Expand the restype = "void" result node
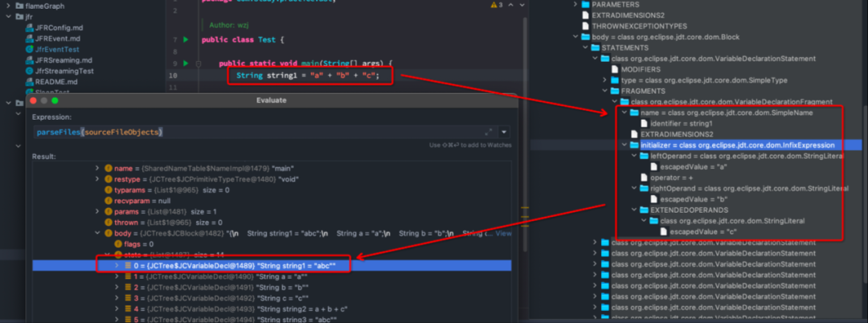Screen dimensions: 868x323 click(x=97, y=179)
